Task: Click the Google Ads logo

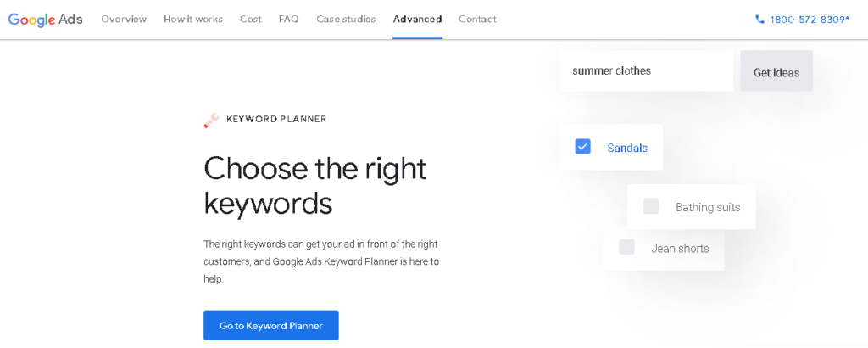Action: click(46, 19)
